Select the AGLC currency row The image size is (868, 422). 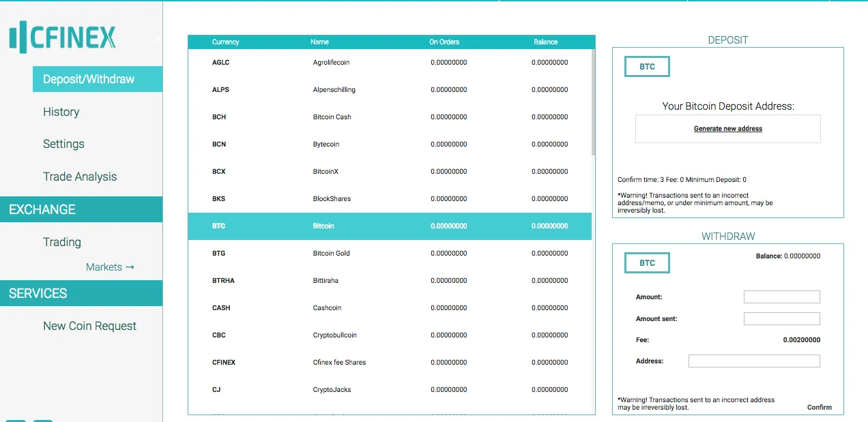390,63
